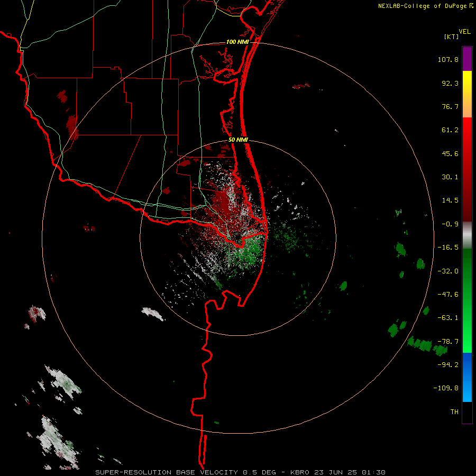Click the 14.5 velocity scale value

[450, 200]
